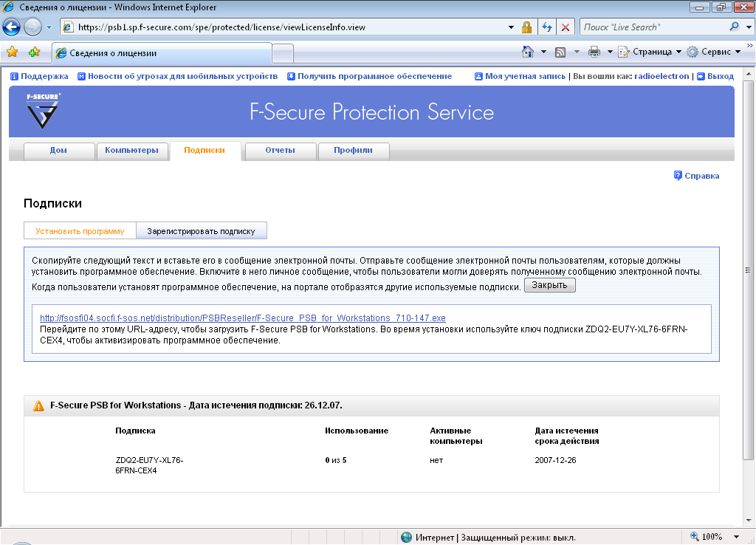Expand the feeds dropdown arrow

(577, 52)
